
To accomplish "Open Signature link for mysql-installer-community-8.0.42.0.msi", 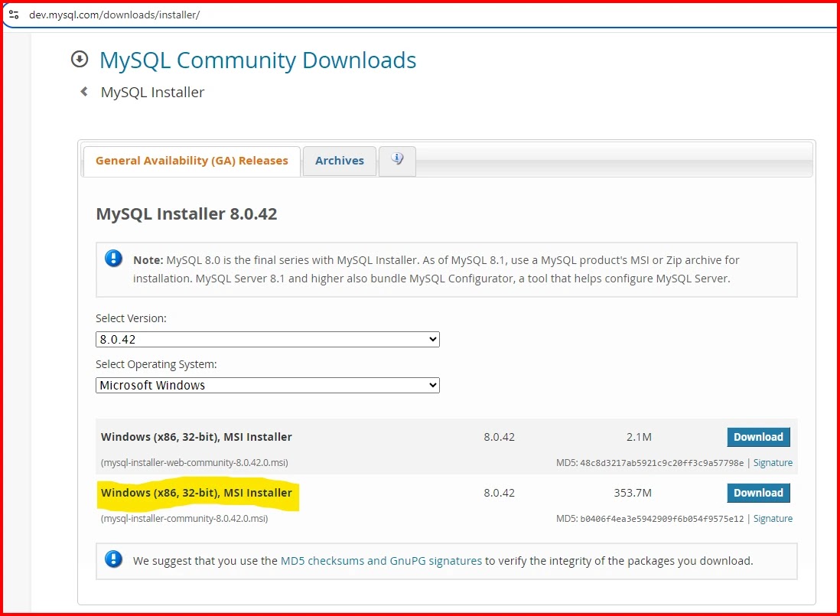I will (x=773, y=519).
